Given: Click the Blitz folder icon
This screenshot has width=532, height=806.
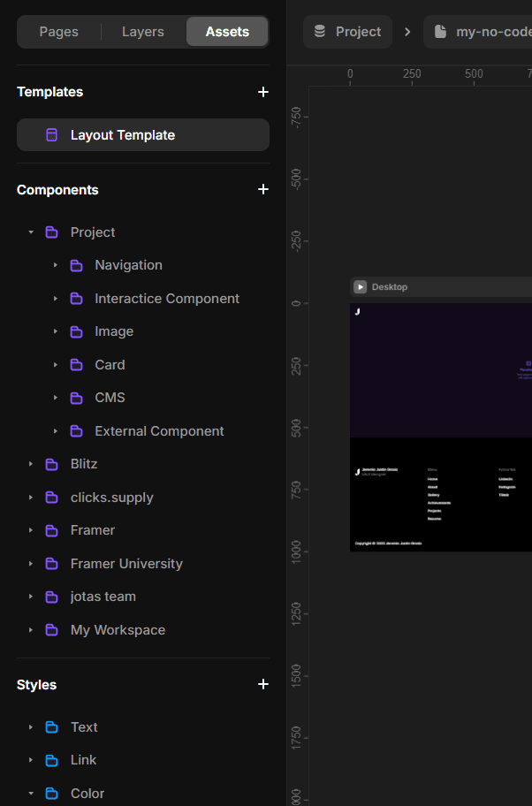Looking at the screenshot, I should (52, 464).
